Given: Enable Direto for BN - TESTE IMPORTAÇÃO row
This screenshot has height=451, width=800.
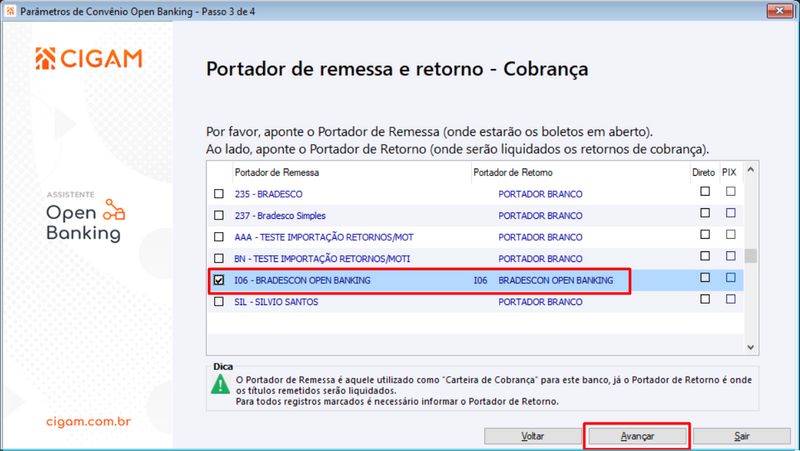Looking at the screenshot, I should 705,256.
